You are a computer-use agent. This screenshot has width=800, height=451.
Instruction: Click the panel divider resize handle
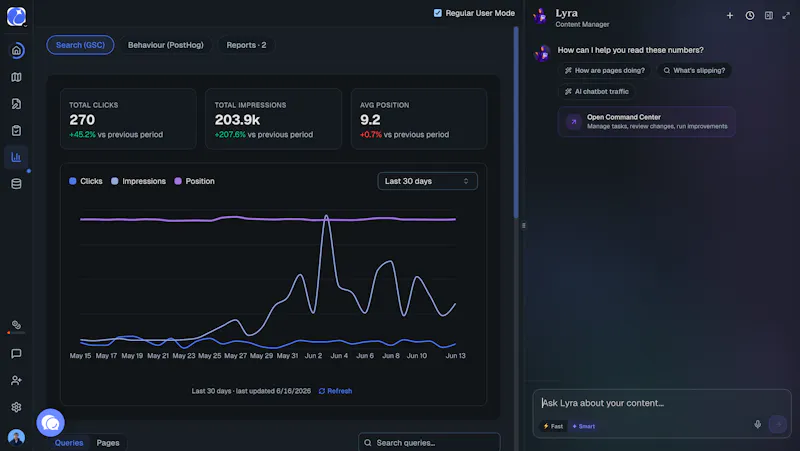tap(523, 225)
